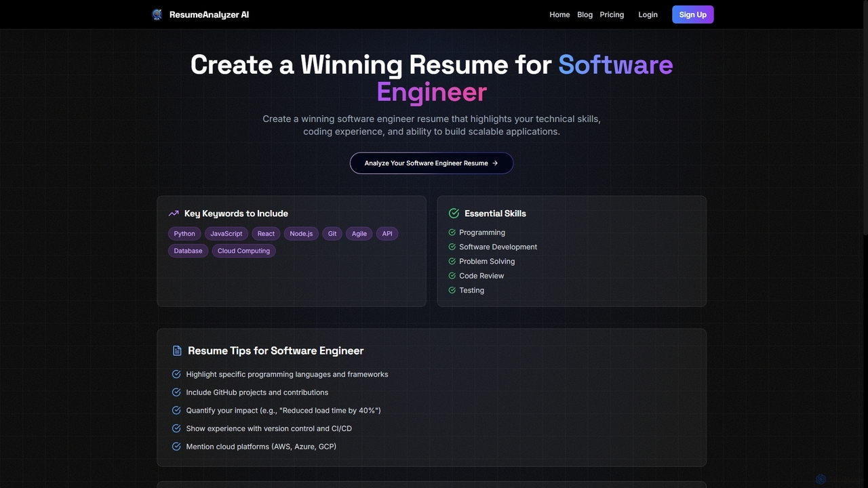Screen dimensions: 868x488
Task: Select the React keyword tag
Action: click(x=266, y=233)
